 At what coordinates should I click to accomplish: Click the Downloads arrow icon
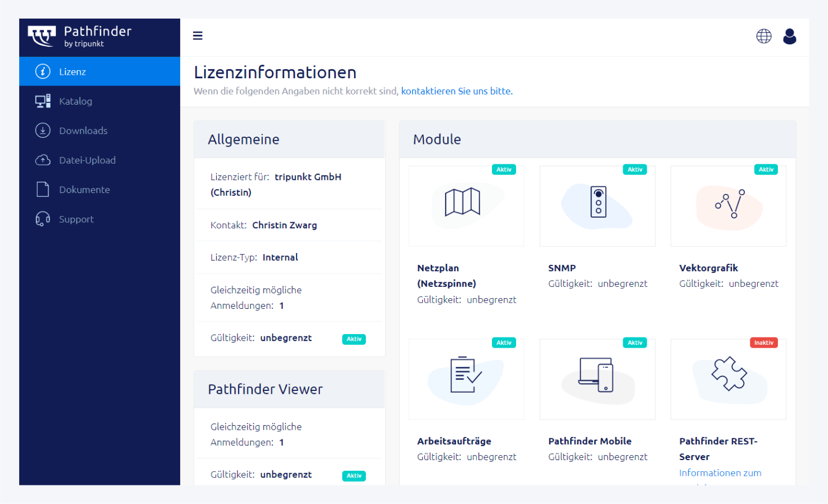(43, 130)
